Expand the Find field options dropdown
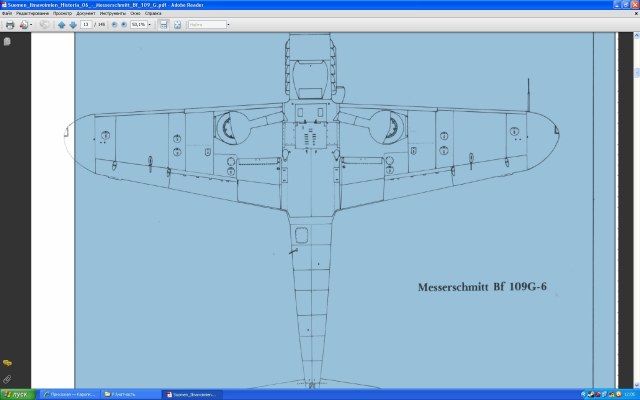 [227, 24]
